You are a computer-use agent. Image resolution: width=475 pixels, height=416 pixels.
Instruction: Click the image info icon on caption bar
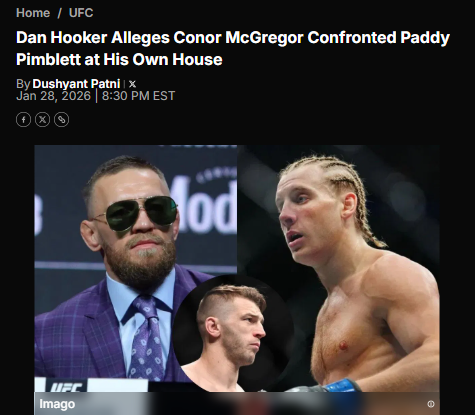(x=431, y=404)
